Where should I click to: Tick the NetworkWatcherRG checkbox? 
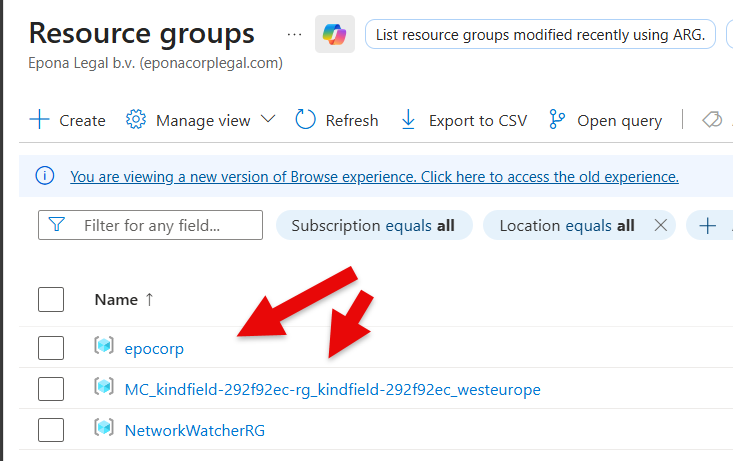[51, 430]
